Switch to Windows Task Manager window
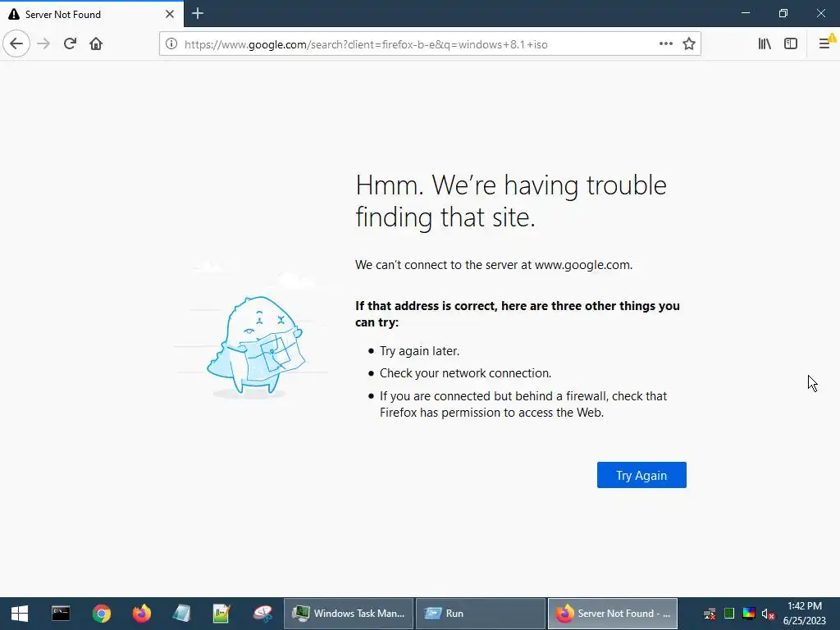The image size is (840, 630). 348,614
